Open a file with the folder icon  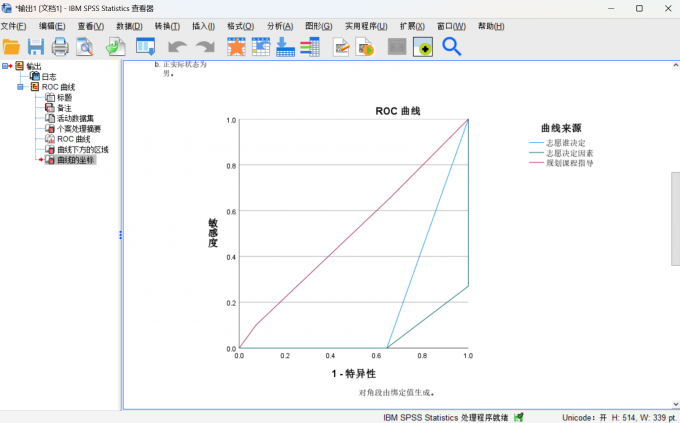11,47
